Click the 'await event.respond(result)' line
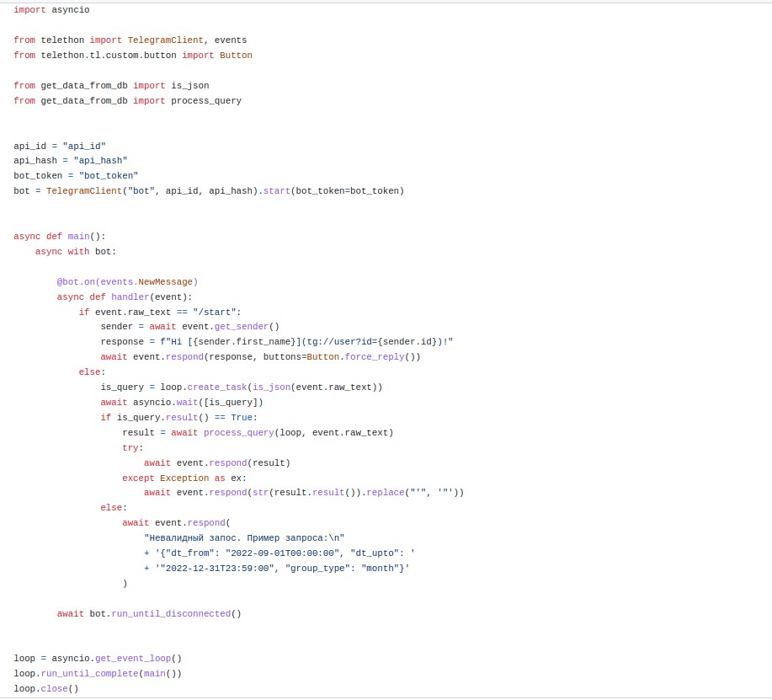Screen dimensions: 772x700 click(x=217, y=463)
